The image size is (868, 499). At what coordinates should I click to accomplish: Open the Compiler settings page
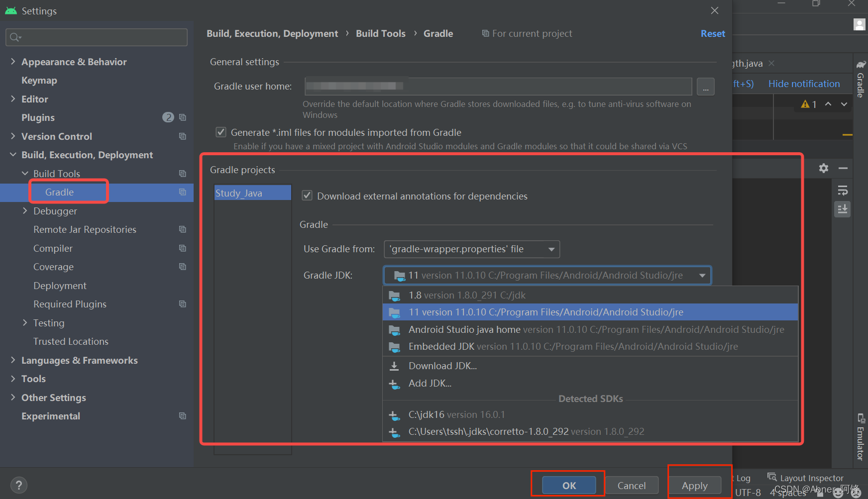click(53, 248)
